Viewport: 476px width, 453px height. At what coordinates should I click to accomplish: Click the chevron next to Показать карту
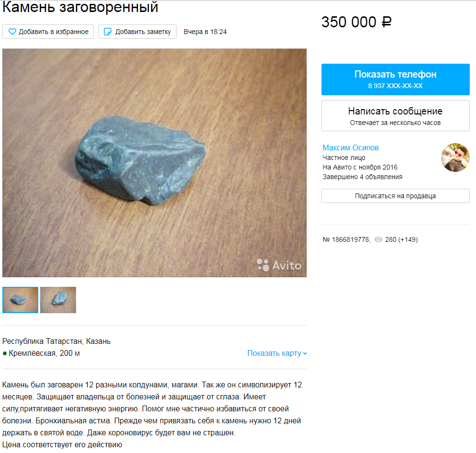click(x=305, y=353)
